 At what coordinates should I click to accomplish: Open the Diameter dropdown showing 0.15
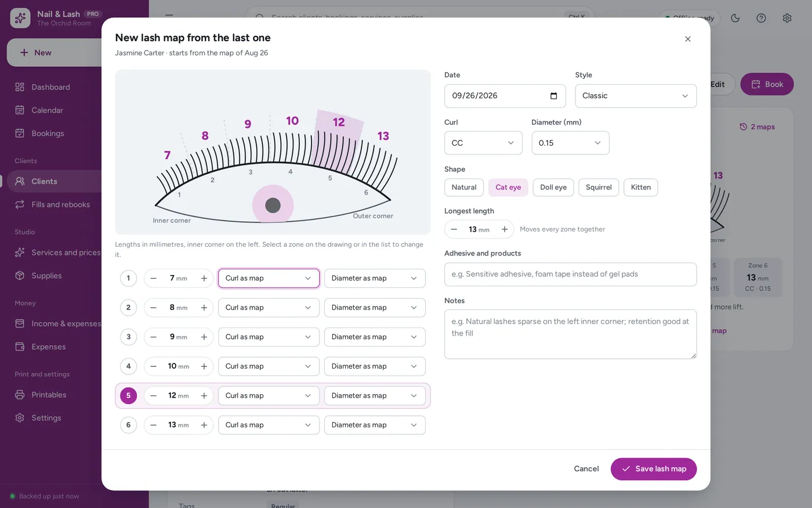pos(570,143)
